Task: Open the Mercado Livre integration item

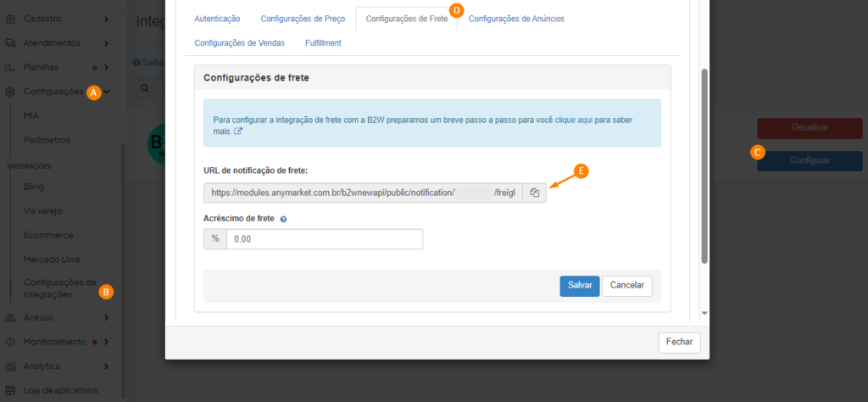Action: tap(52, 260)
